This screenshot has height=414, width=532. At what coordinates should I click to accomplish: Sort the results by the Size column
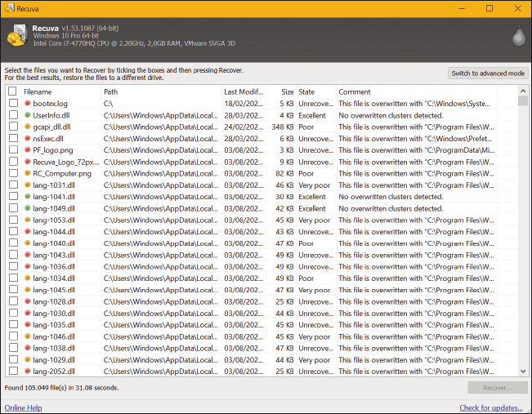tap(286, 91)
